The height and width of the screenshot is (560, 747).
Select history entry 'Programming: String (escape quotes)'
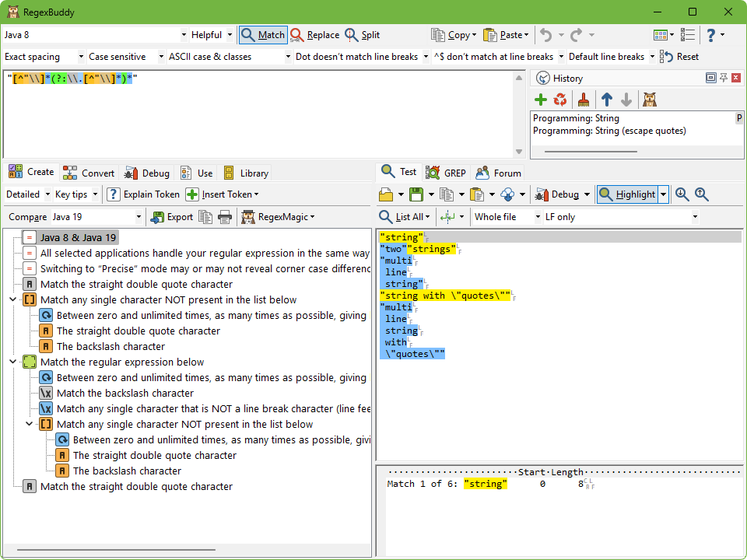pyautogui.click(x=609, y=131)
